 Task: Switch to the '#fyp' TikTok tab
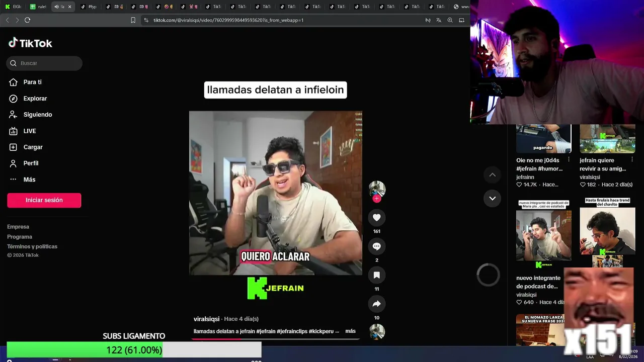click(x=89, y=7)
